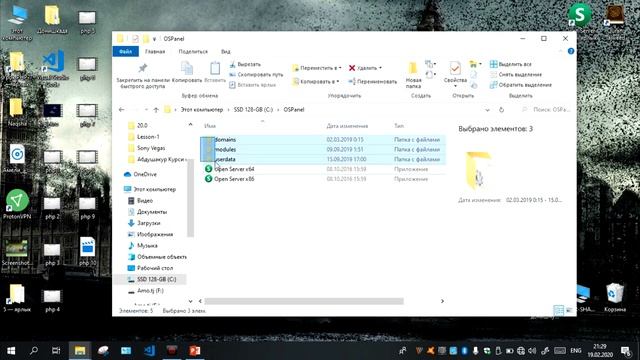Select This PC in navigation pane

154,189
